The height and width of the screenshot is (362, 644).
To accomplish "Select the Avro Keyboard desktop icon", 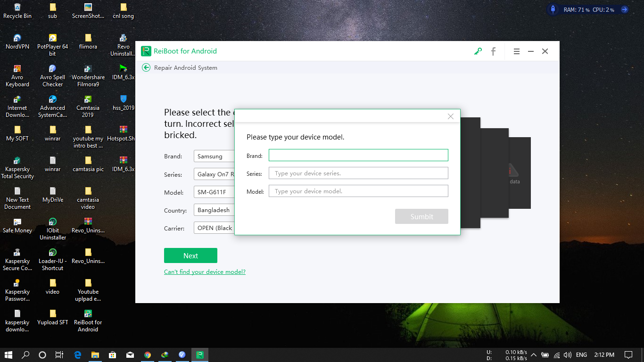I will [x=17, y=75].
